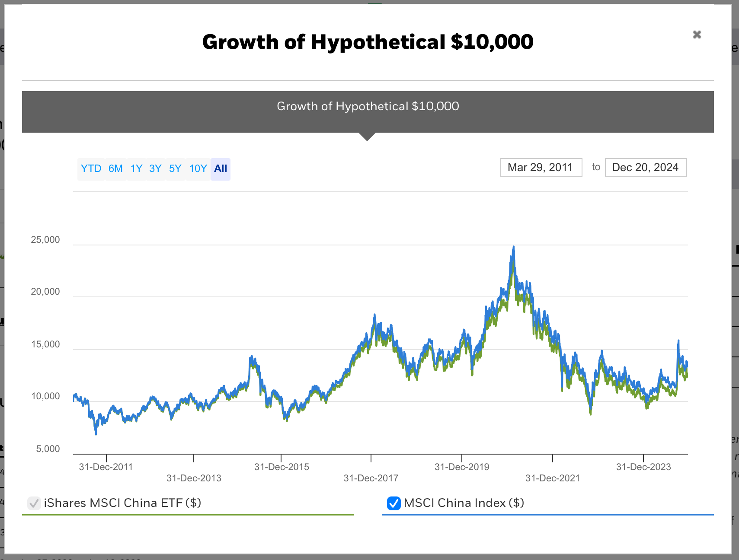Close the Growth of Hypothetical $10,000 dialog

(697, 35)
